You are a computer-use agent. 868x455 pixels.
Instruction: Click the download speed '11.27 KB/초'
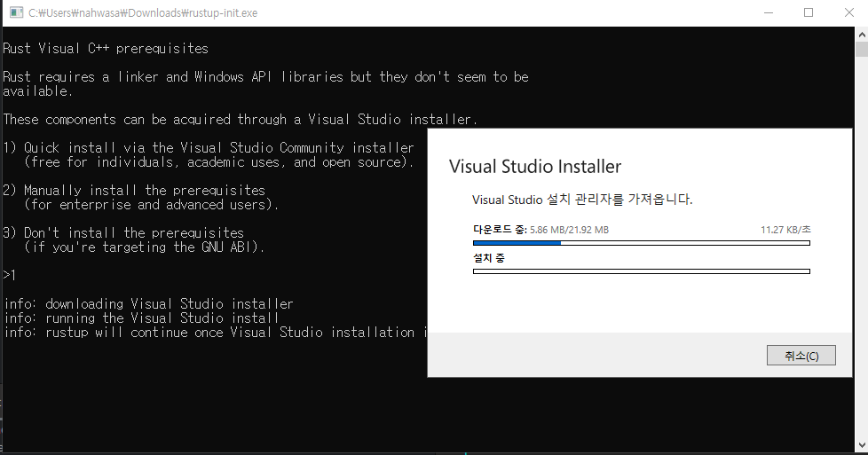click(x=785, y=230)
